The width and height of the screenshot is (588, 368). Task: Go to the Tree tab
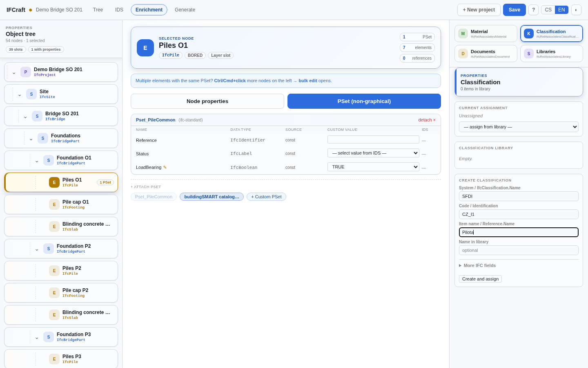click(98, 10)
